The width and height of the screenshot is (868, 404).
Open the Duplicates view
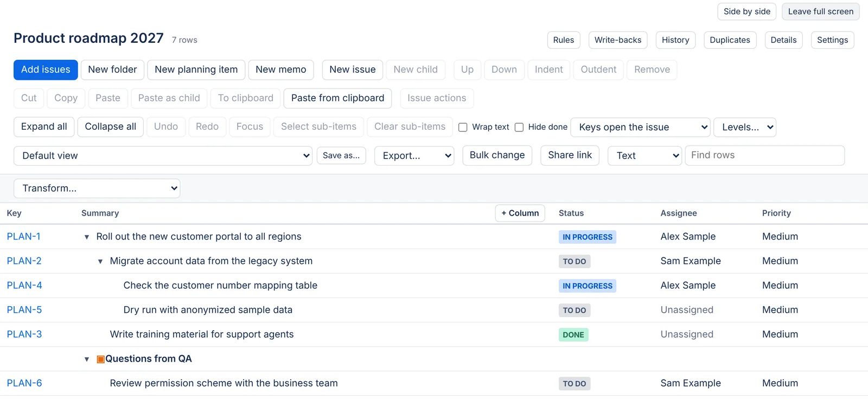click(730, 40)
